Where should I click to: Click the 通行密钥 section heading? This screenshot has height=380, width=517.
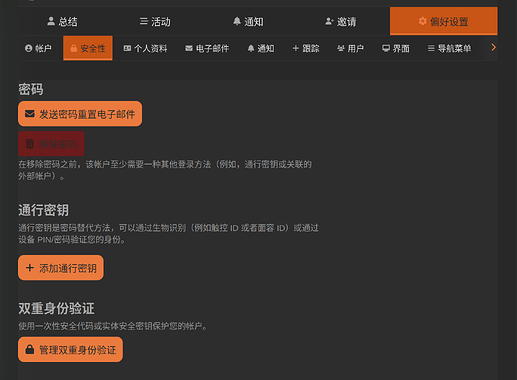43,210
